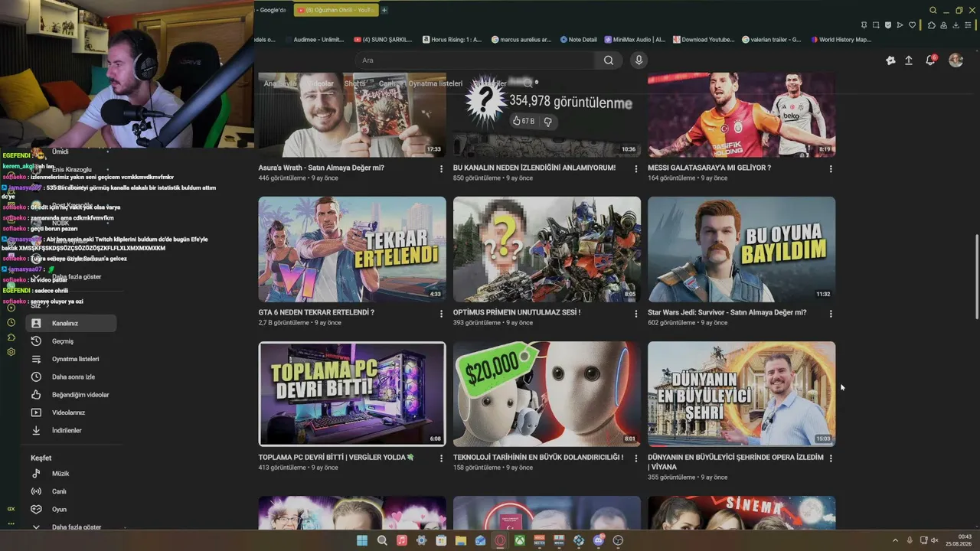Open options menu for GTA 6 video

click(441, 314)
